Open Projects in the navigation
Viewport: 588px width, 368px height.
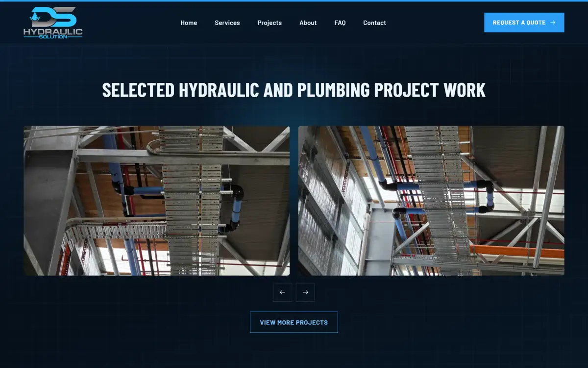tap(269, 23)
